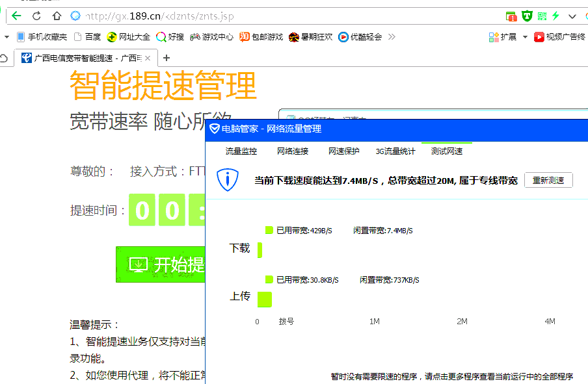Click the 1M axis label
The image size is (588, 384).
click(374, 322)
